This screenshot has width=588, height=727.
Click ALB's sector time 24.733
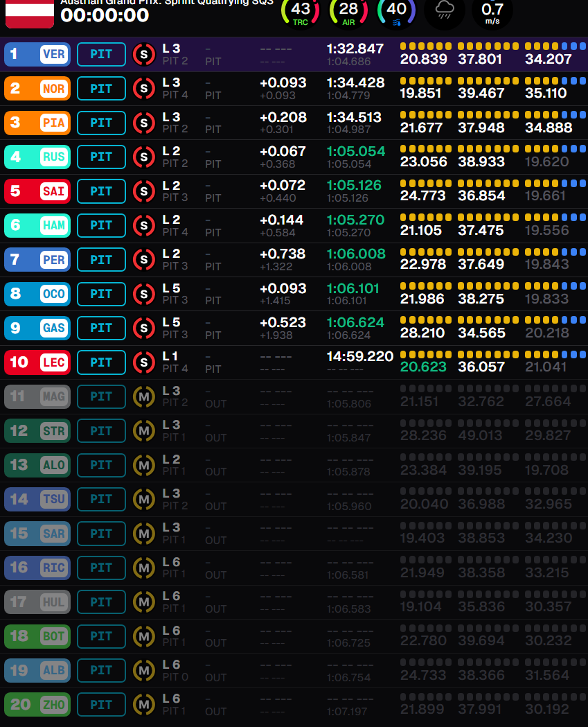423,676
